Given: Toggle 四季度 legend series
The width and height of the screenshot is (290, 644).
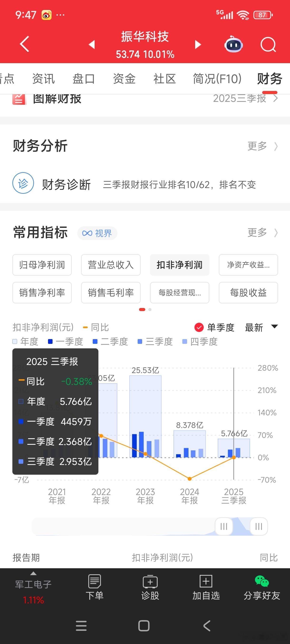Looking at the screenshot, I should 200,341.
